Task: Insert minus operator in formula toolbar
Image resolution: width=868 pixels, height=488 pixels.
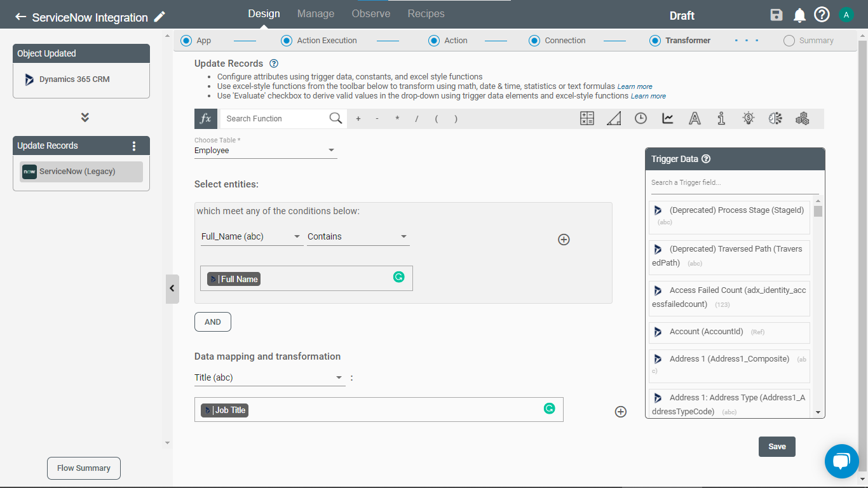Action: pyautogui.click(x=377, y=119)
